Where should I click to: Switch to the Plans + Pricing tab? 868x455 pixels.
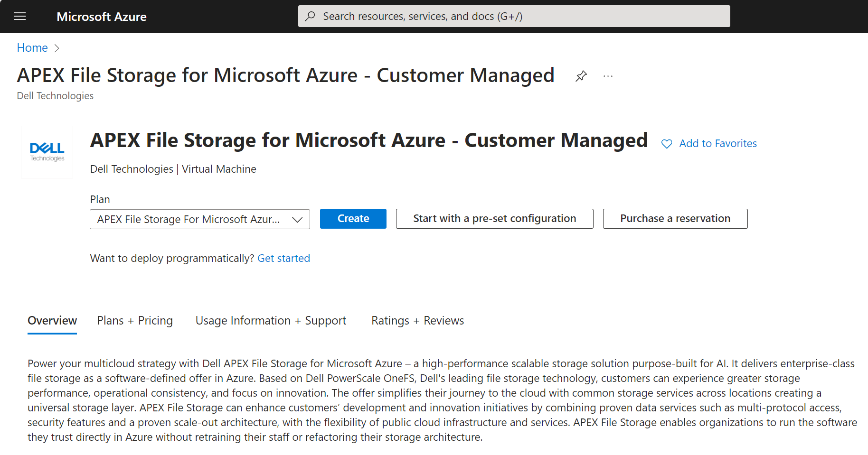pyautogui.click(x=134, y=321)
